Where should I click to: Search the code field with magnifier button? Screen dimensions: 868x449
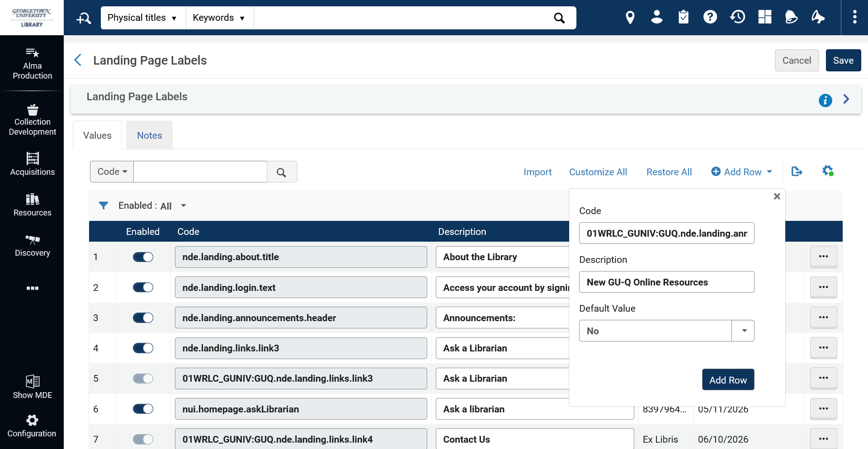[281, 172]
